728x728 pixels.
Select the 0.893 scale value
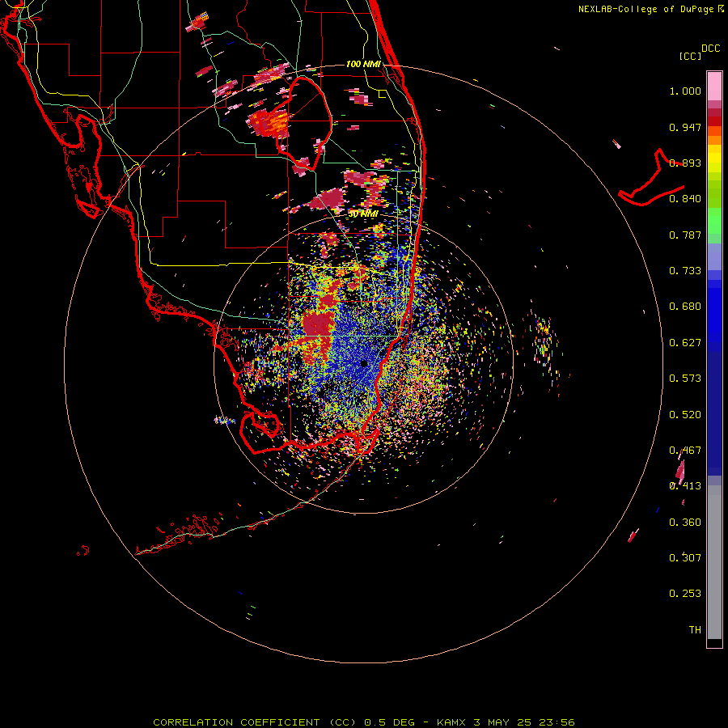pos(685,163)
